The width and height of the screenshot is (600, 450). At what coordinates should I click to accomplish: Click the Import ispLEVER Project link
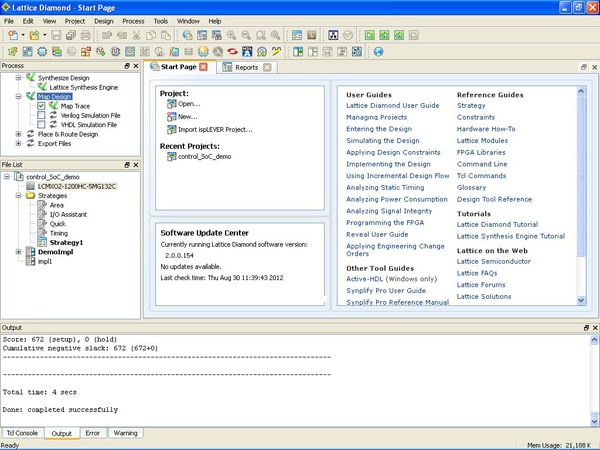click(216, 129)
